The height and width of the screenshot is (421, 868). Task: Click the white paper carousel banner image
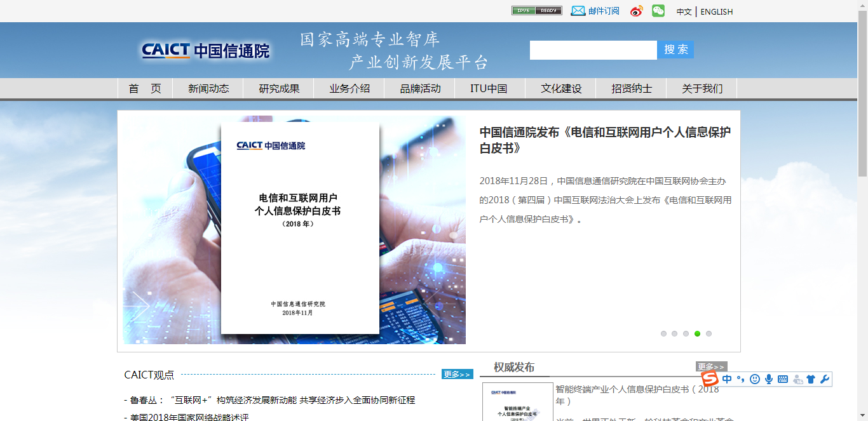(x=294, y=230)
